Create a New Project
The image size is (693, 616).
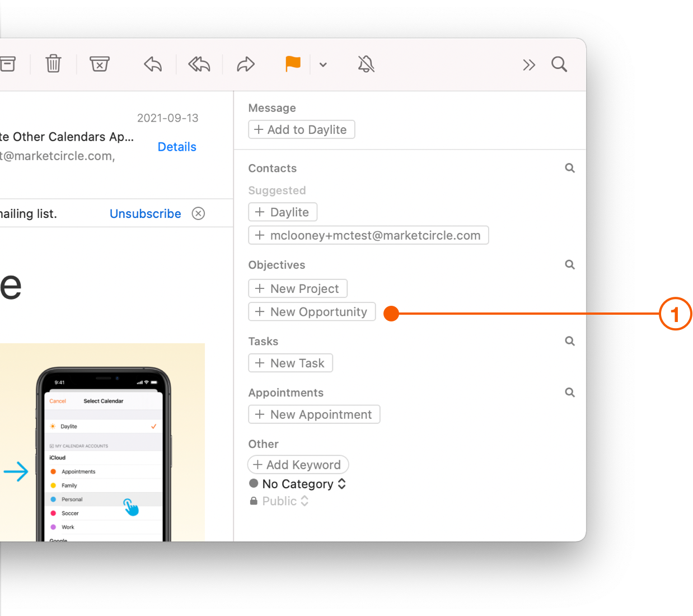tap(298, 288)
